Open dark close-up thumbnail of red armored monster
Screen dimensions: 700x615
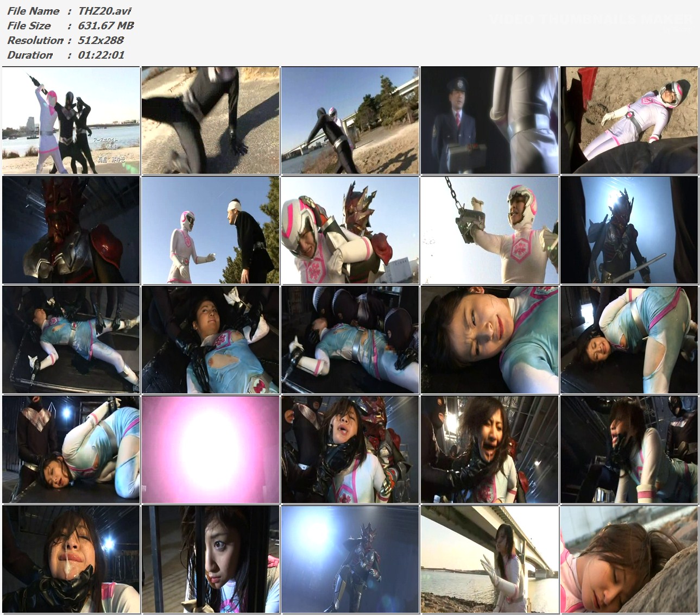click(x=71, y=230)
